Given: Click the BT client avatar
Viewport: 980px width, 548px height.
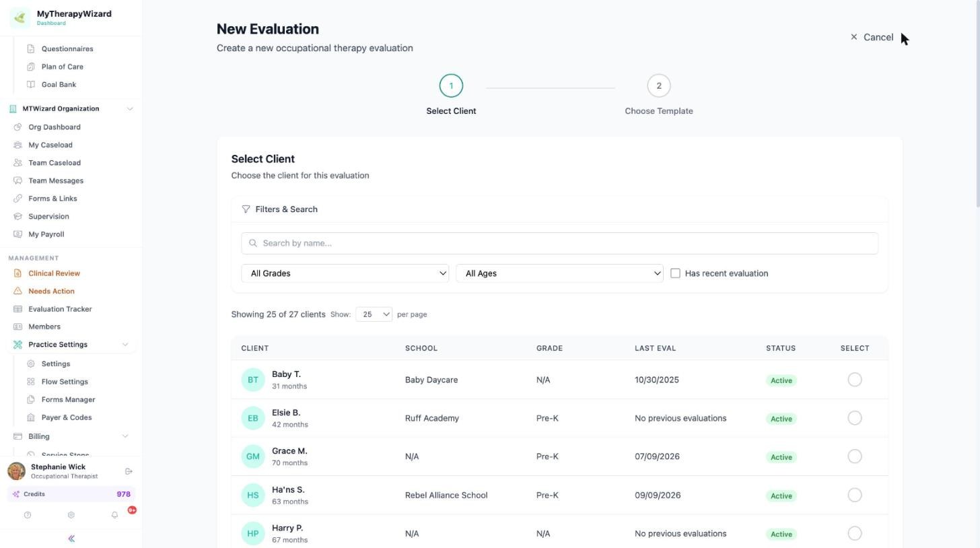Looking at the screenshot, I should [x=253, y=380].
